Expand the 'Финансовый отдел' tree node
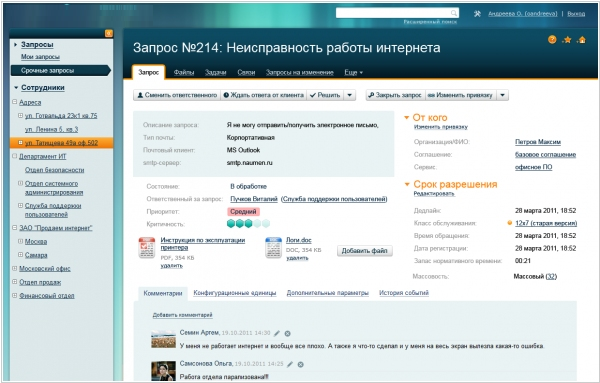Screen dimensions: 600x383 click(15, 295)
